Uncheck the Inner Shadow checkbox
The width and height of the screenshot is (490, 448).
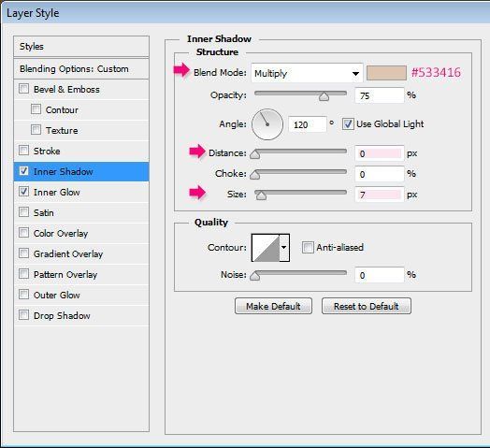point(23,171)
